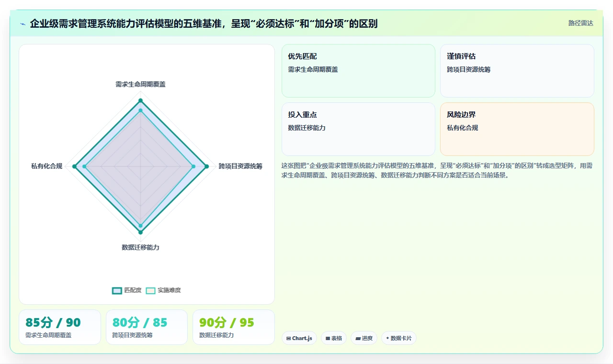Select the 匹配度 data point on 需求生命周期覆盖 axis
613x364 pixels.
[140, 100]
